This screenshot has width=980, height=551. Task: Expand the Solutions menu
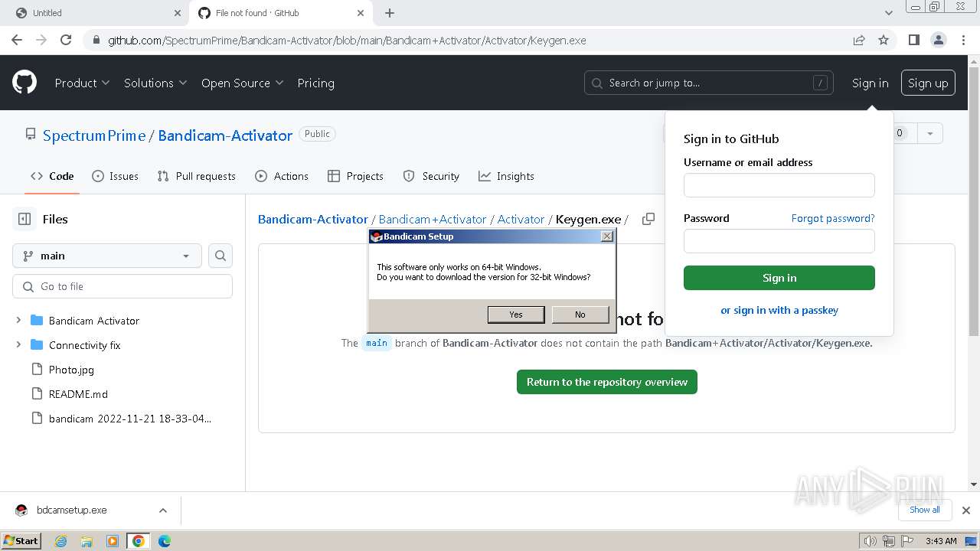tap(155, 83)
